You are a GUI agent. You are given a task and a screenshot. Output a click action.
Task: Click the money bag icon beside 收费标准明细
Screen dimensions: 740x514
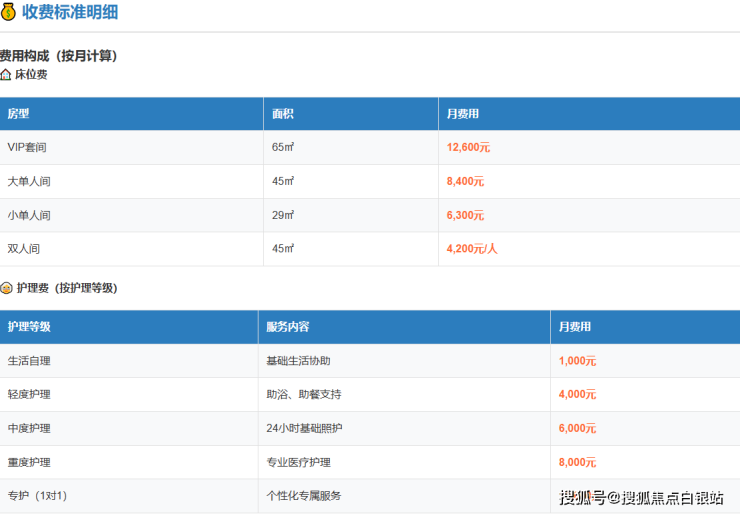(9, 12)
